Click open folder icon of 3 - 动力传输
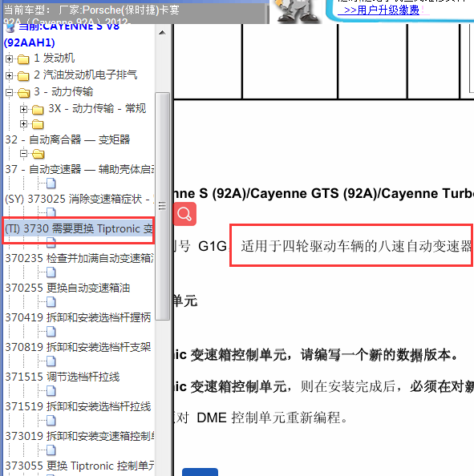474x476 pixels. [x=24, y=93]
